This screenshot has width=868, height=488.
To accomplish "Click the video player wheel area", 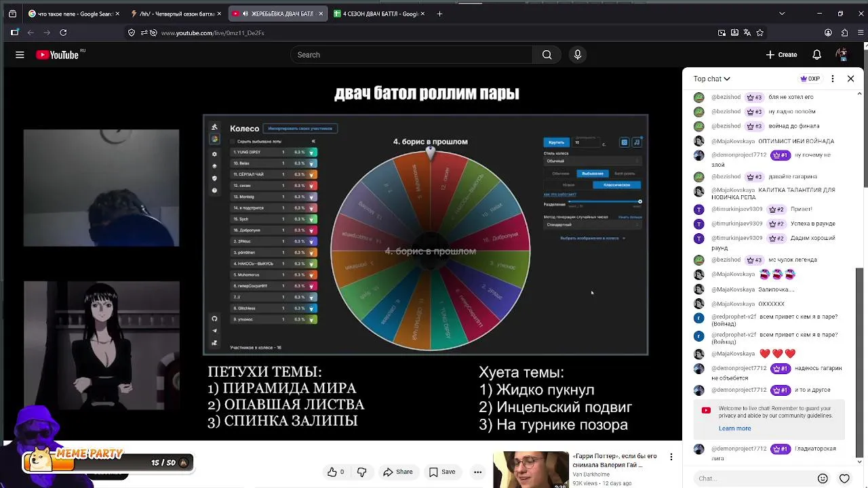I will (426, 235).
